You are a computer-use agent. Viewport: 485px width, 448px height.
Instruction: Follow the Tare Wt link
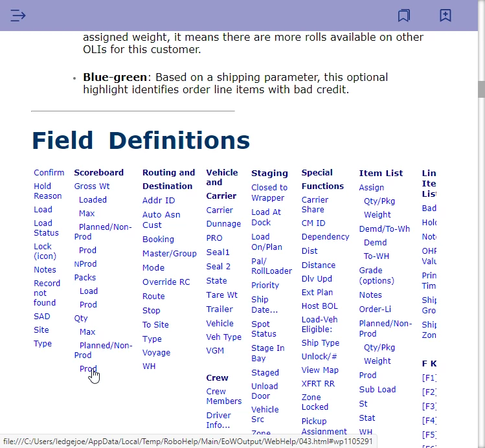(x=221, y=295)
